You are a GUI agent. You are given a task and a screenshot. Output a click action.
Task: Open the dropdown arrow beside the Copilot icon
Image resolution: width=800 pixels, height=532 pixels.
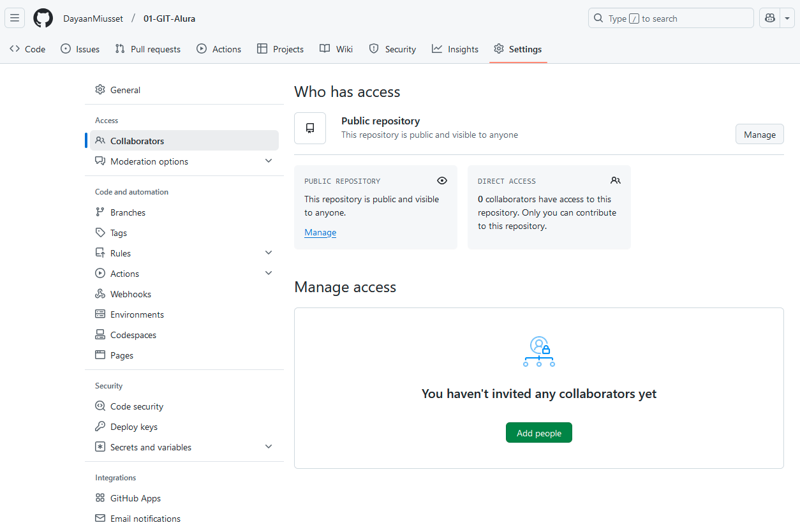pyautogui.click(x=787, y=18)
